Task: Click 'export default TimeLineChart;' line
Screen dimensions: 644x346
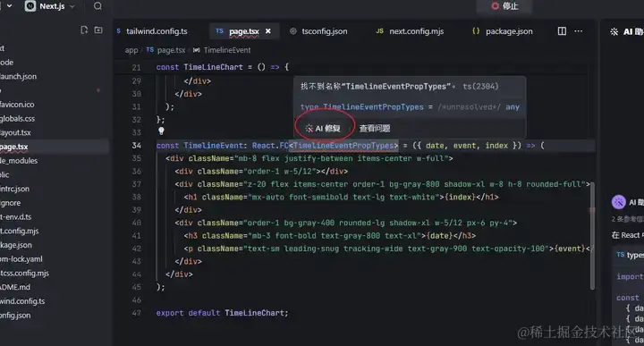Action: click(222, 313)
